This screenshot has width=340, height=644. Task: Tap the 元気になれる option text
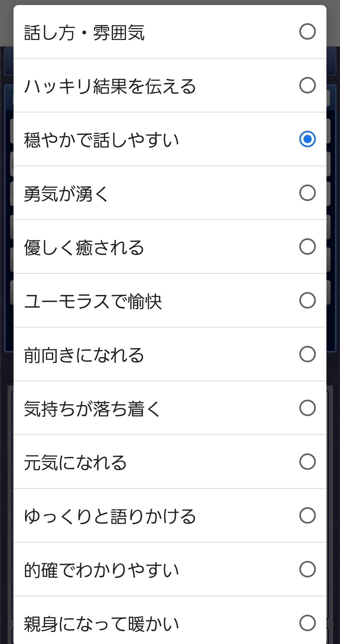pos(75,463)
